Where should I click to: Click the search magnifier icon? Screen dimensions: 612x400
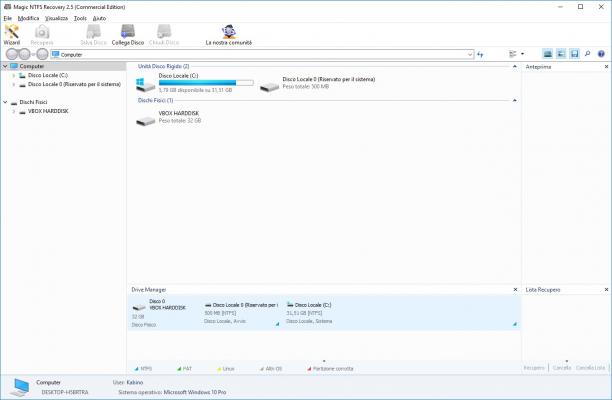tap(587, 54)
